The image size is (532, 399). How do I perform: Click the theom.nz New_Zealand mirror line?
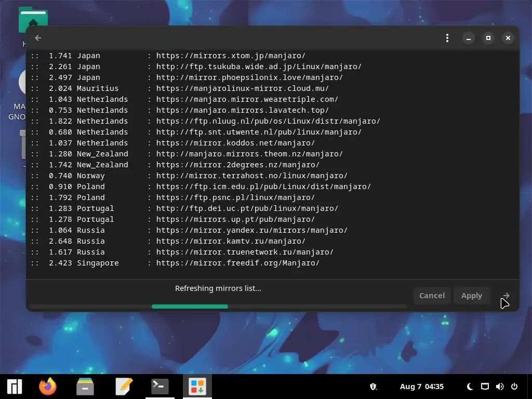187,154
